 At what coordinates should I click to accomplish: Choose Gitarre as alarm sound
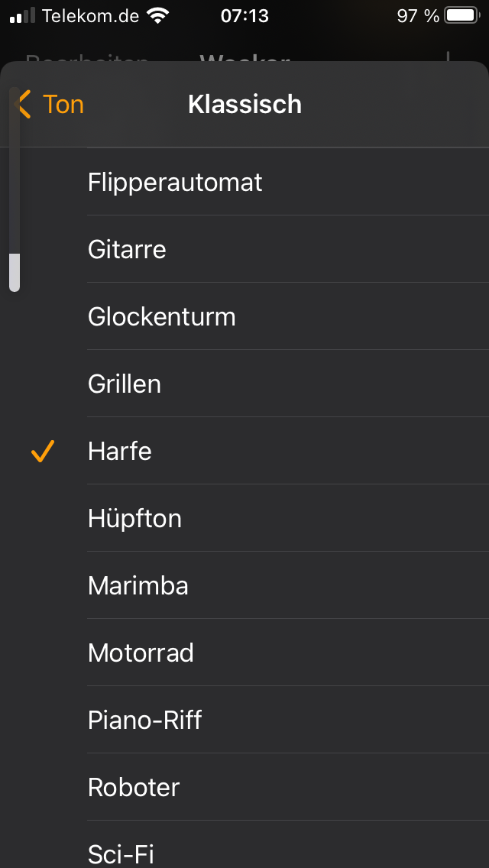(127, 250)
